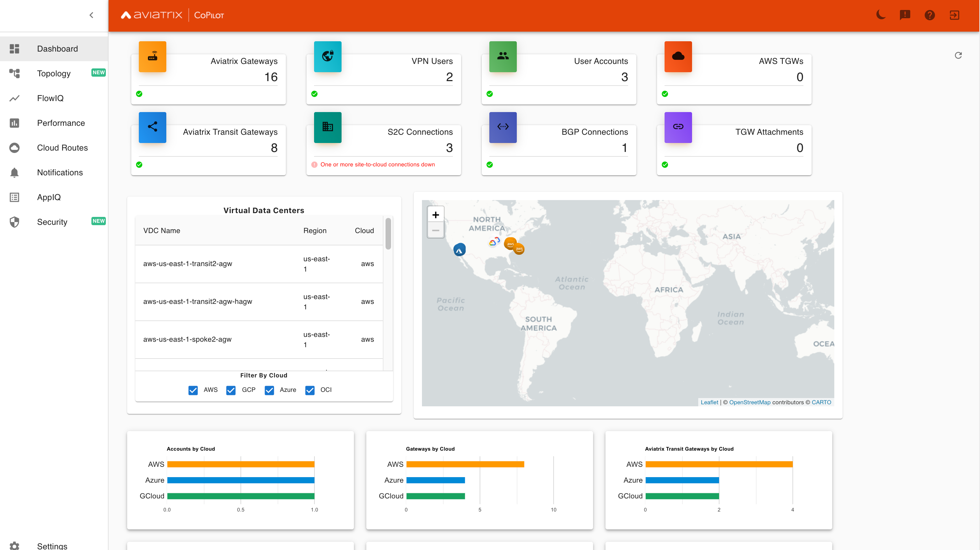Click the Security shield icon

(14, 222)
